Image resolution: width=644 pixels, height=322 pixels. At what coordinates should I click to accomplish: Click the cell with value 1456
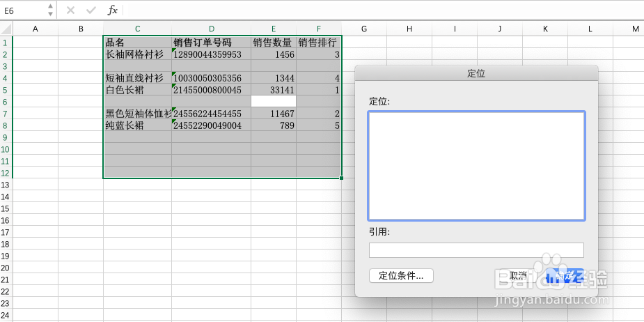[x=274, y=54]
